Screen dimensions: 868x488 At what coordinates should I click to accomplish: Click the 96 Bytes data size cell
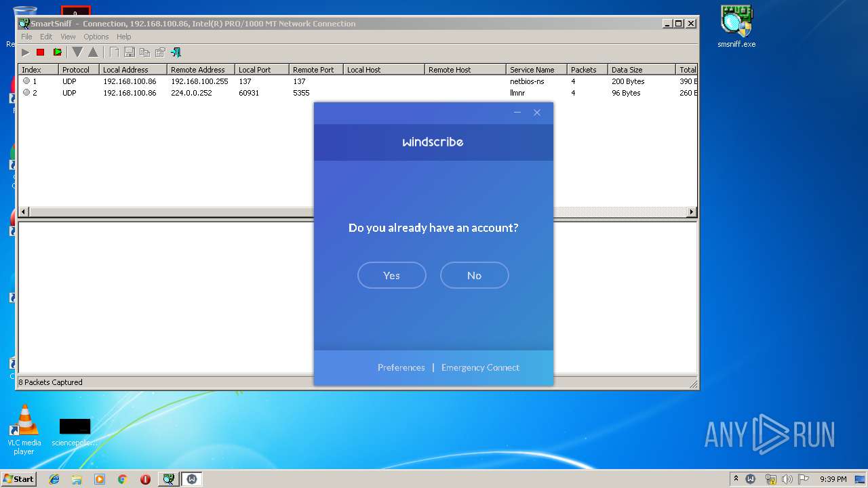tap(626, 93)
